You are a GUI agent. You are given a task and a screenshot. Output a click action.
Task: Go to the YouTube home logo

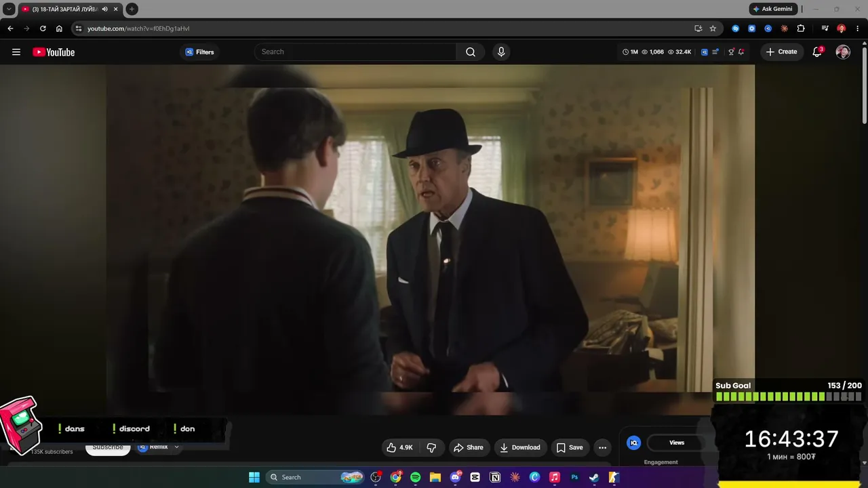pos(54,52)
